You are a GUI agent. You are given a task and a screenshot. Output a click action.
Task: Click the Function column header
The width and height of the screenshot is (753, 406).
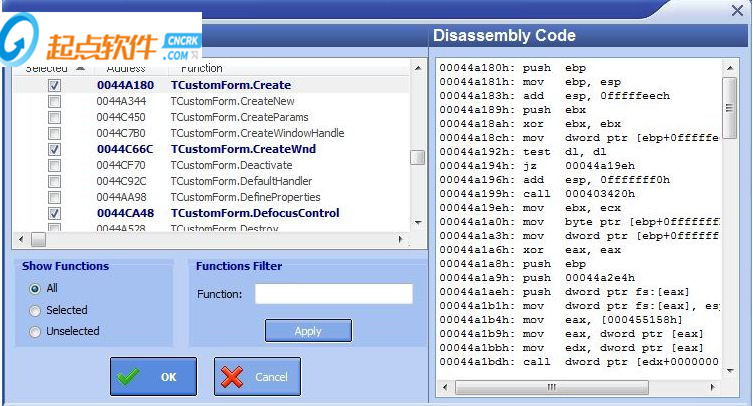point(202,69)
